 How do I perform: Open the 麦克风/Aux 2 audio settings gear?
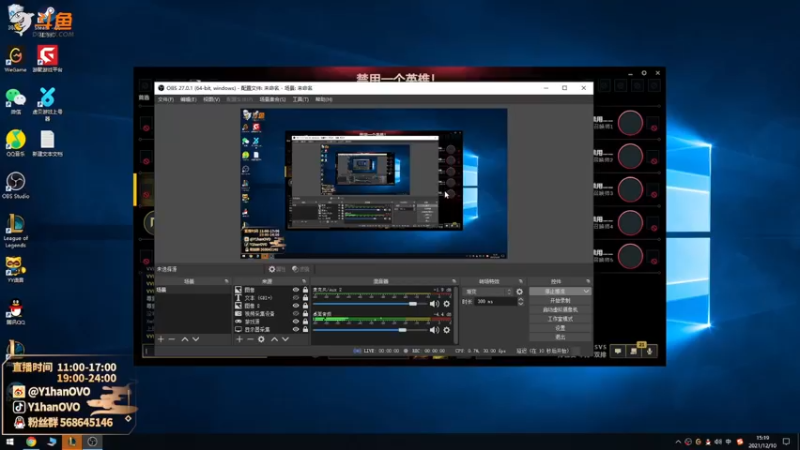447,304
